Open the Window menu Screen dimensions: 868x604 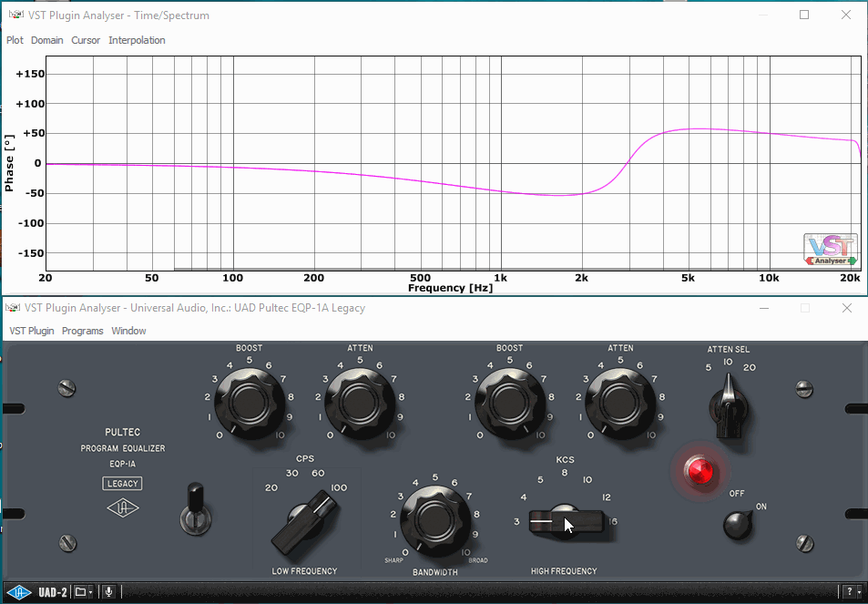129,331
